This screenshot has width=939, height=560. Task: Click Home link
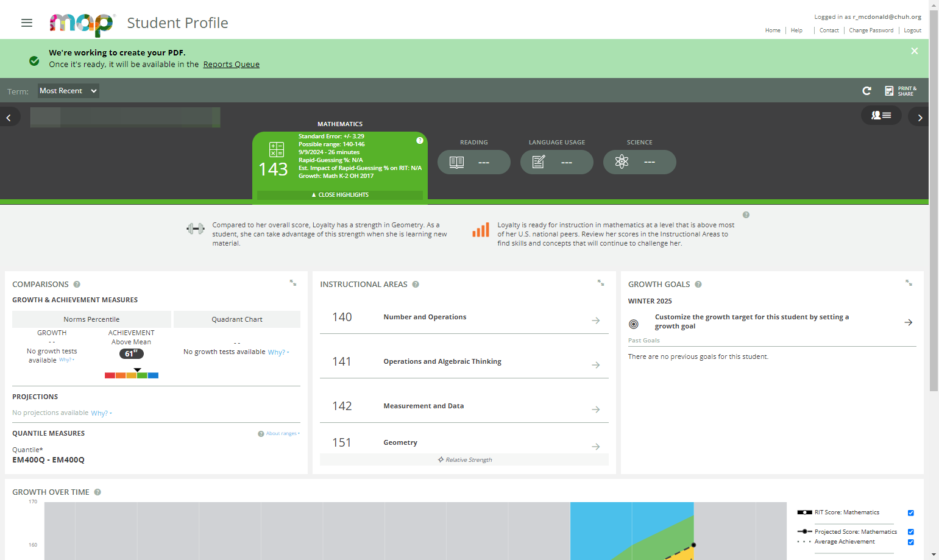coord(773,30)
